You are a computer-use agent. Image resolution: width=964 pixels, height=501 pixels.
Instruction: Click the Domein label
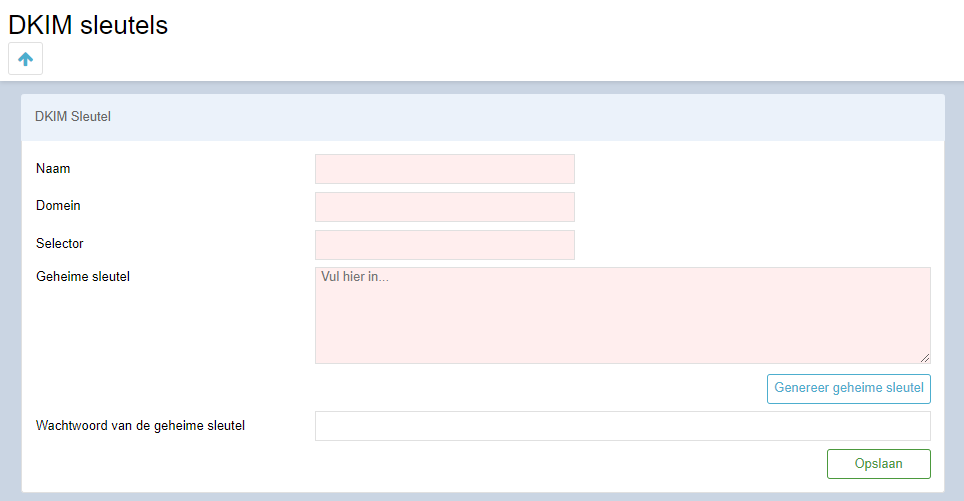pos(58,205)
